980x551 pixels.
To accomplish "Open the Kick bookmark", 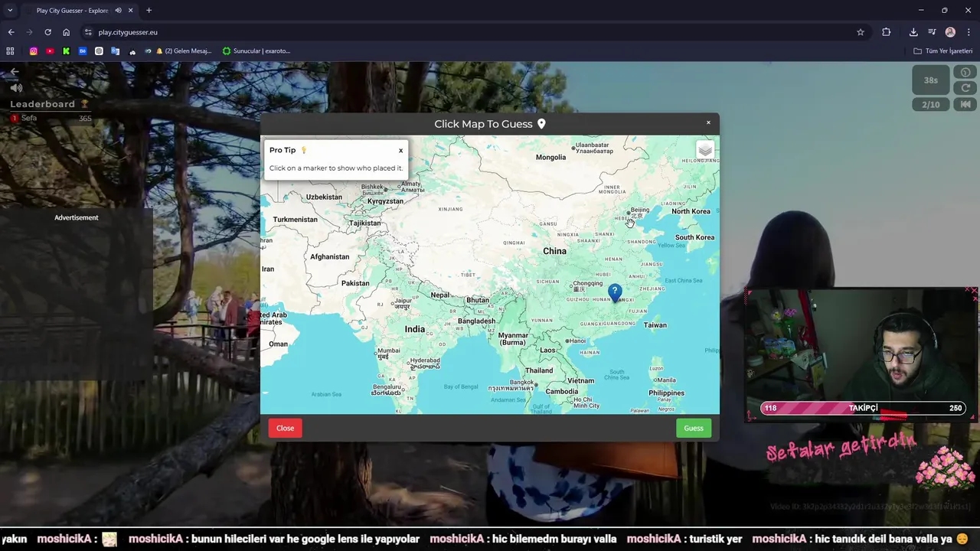I will 66,51.
